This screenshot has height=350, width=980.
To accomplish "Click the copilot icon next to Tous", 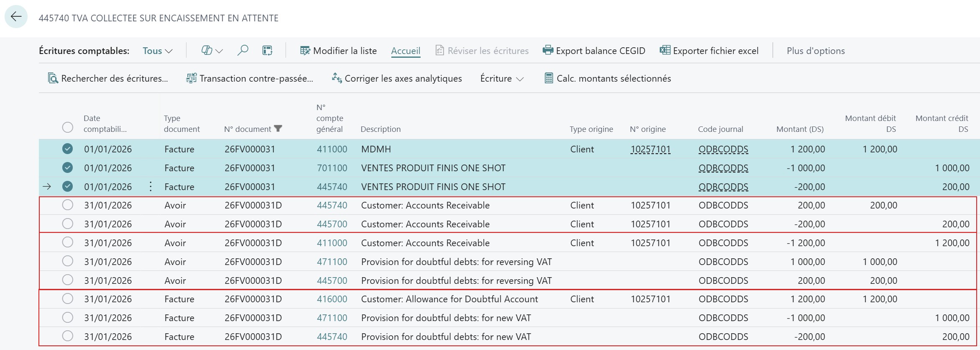I will point(207,51).
